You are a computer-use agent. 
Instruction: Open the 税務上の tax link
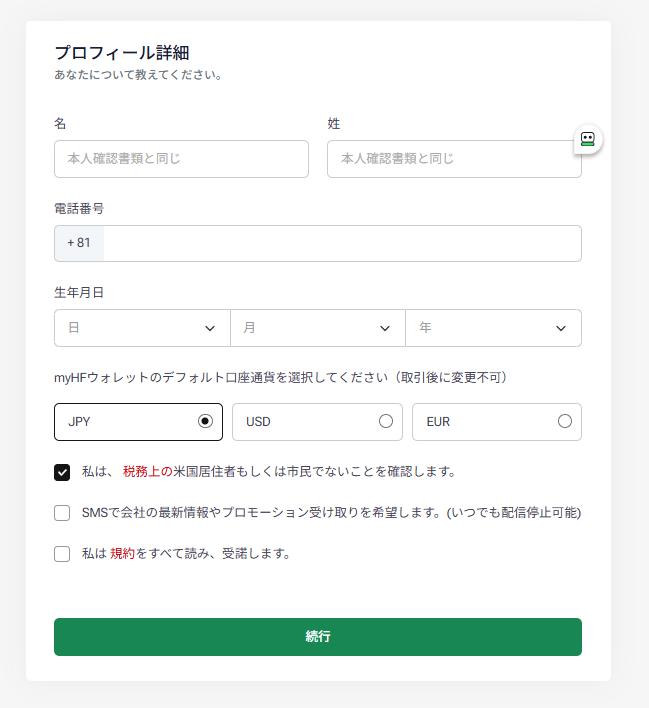point(147,472)
